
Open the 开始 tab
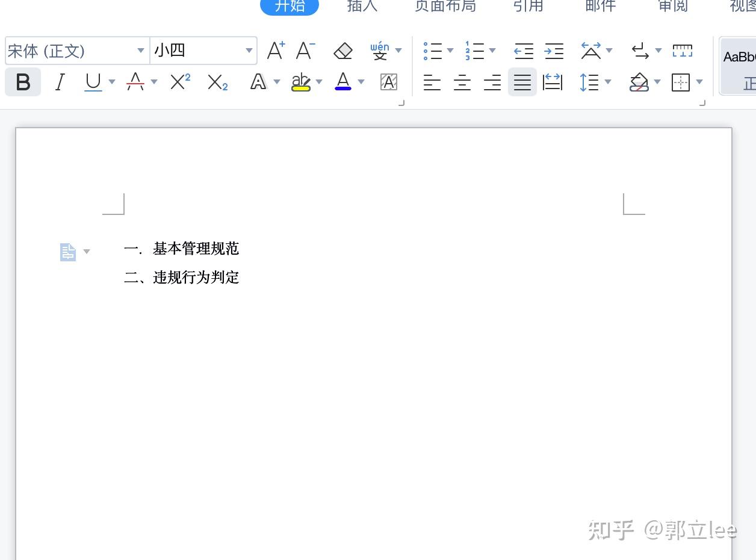click(x=290, y=6)
